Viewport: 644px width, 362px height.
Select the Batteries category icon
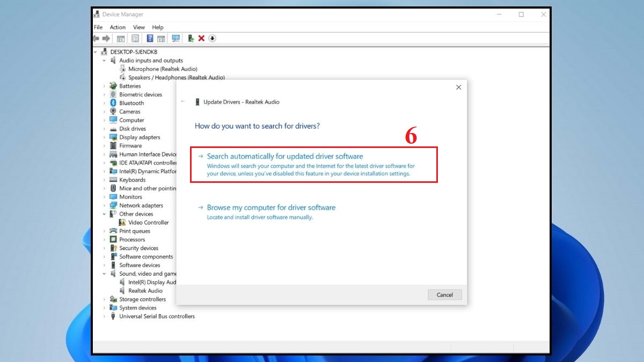tap(113, 86)
